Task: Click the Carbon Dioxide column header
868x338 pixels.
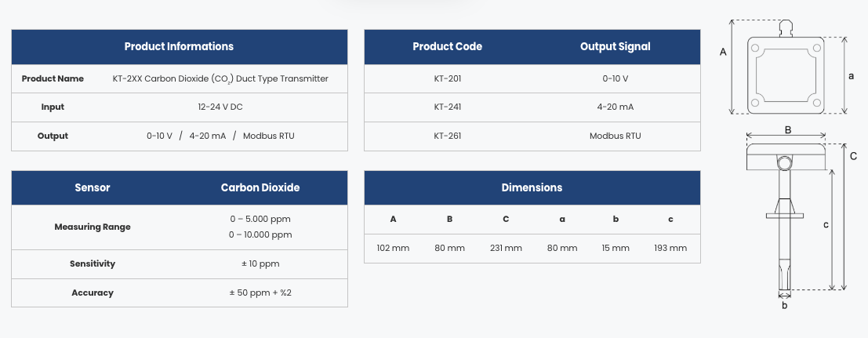Action: pyautogui.click(x=260, y=188)
